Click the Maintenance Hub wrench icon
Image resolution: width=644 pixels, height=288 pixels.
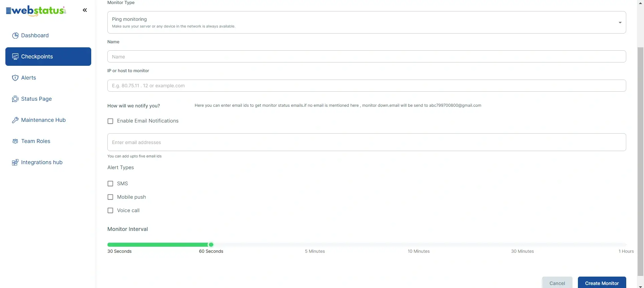point(15,120)
